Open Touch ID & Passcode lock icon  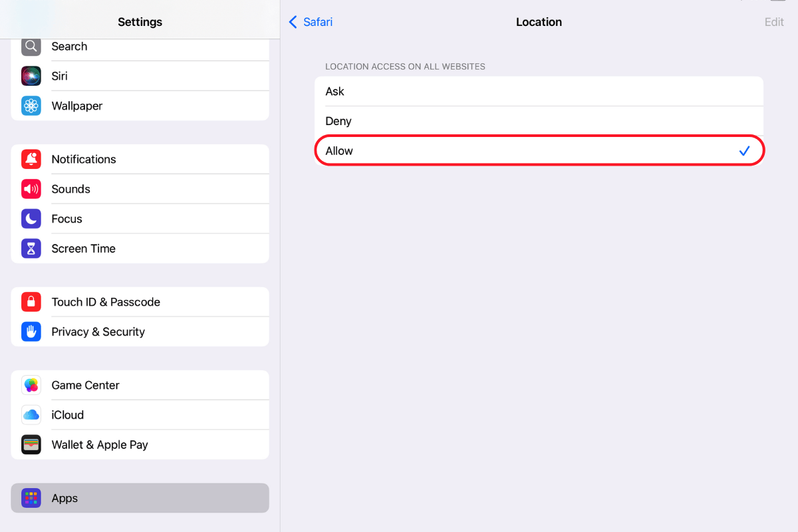point(31,301)
